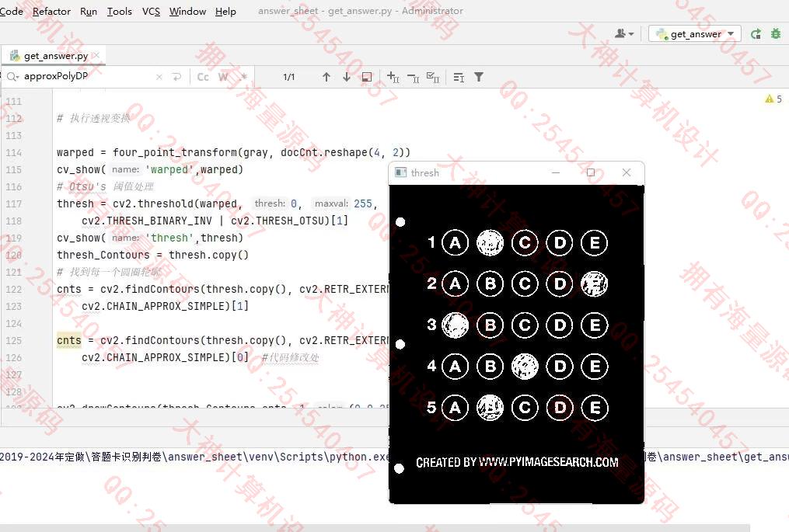This screenshot has width=789, height=532.
Task: Click the rerun icon beside get_answer configuration
Action: 756,33
